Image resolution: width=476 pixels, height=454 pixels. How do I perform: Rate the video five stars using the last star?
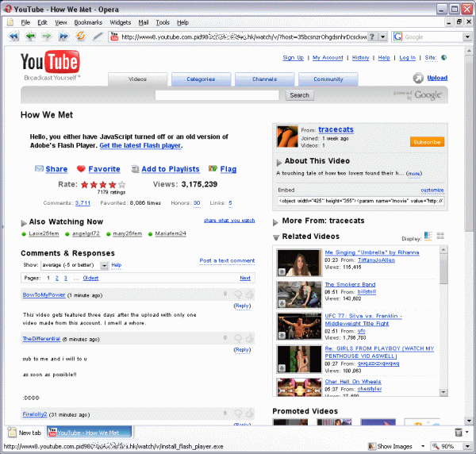(121, 184)
